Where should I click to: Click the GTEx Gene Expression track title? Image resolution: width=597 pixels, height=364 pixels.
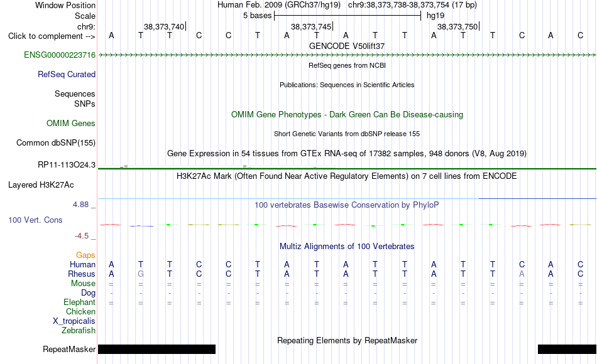tap(347, 154)
